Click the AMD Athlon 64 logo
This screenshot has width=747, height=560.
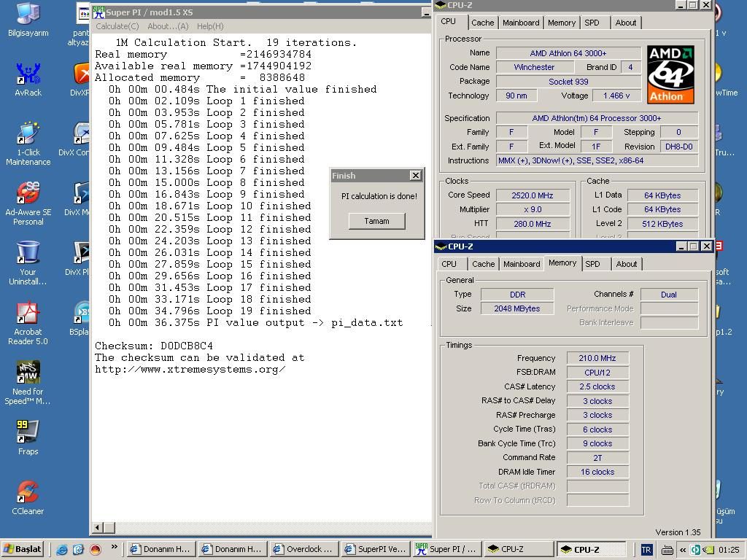coord(671,74)
